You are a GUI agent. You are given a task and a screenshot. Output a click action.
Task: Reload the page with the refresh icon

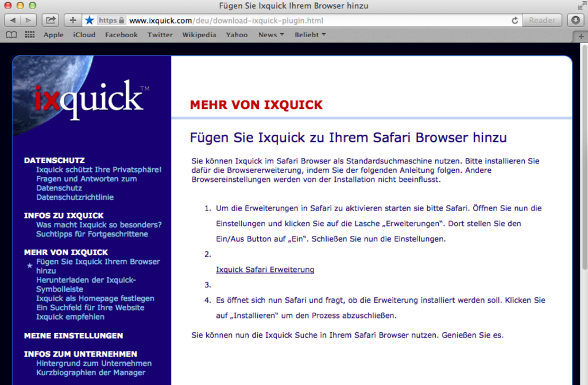pyautogui.click(x=515, y=21)
